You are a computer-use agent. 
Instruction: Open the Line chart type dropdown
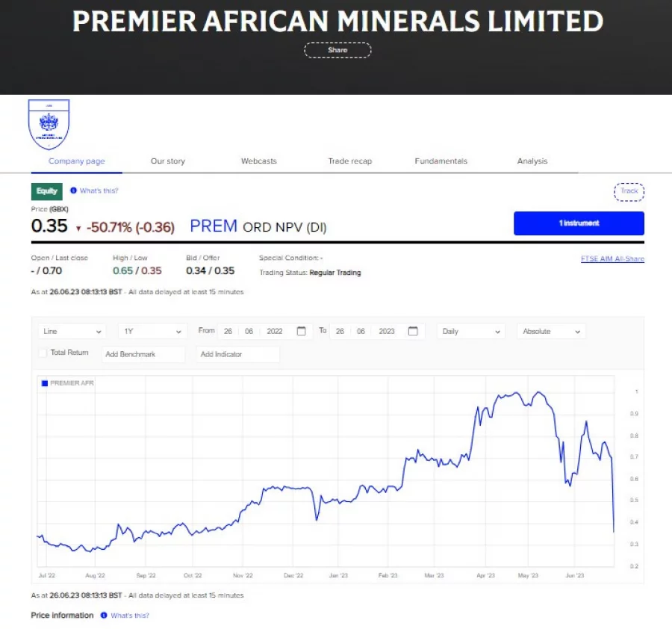(71, 330)
